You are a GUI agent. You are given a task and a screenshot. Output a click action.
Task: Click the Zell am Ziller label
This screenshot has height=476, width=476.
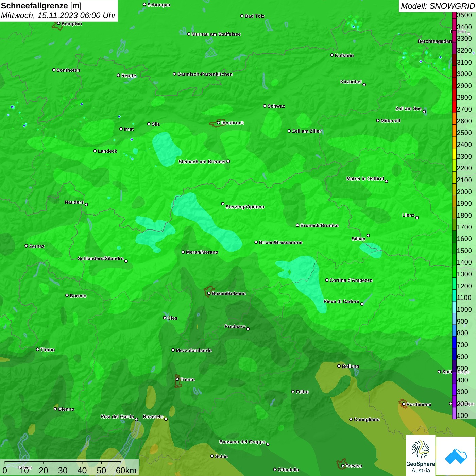tap(307, 131)
